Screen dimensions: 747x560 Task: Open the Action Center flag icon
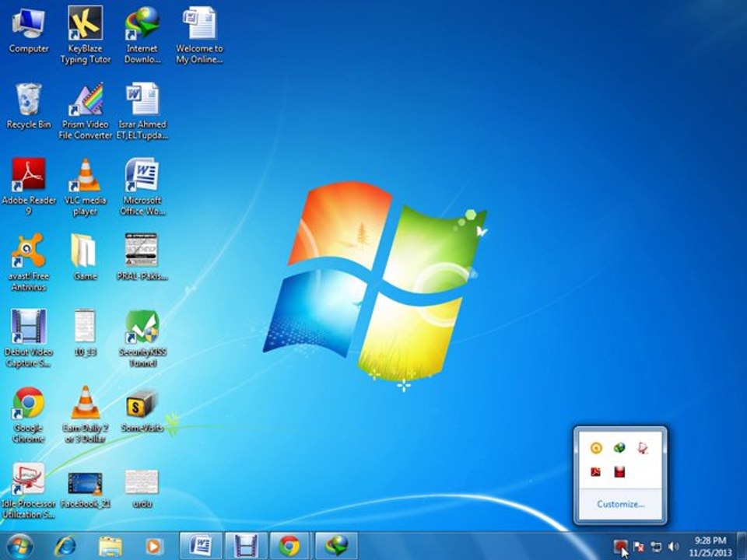pyautogui.click(x=639, y=547)
